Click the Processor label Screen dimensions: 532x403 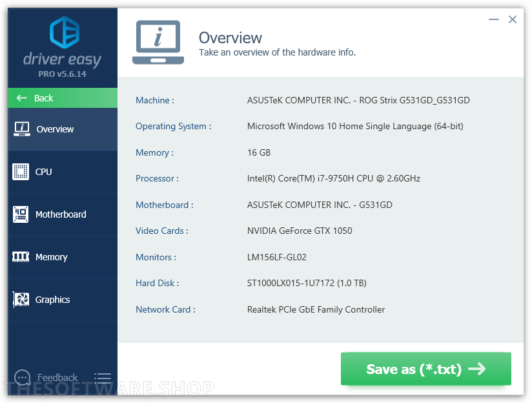pos(157,179)
